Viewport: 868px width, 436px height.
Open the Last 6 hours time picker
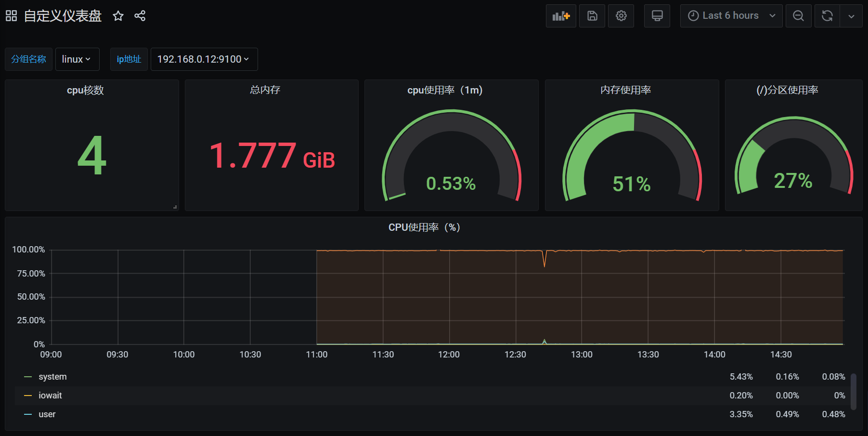[x=731, y=16]
